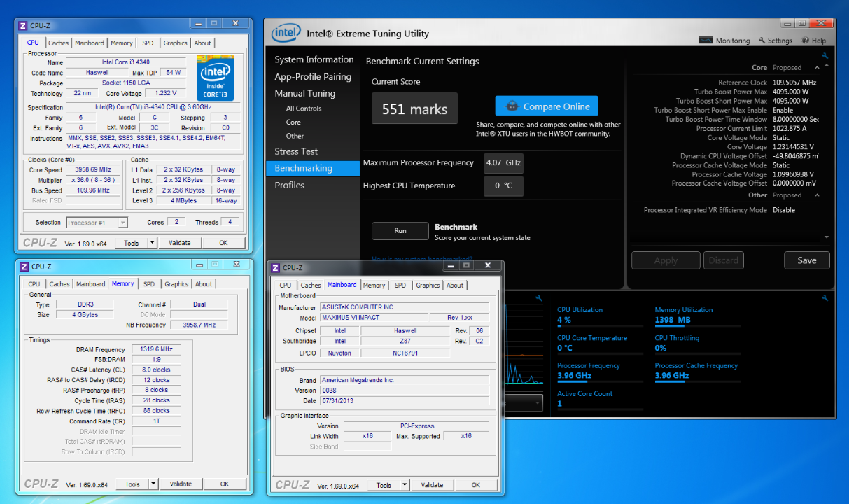Collapse the Core Proposed section chevron
This screenshot has height=504, width=849.
tap(818, 68)
